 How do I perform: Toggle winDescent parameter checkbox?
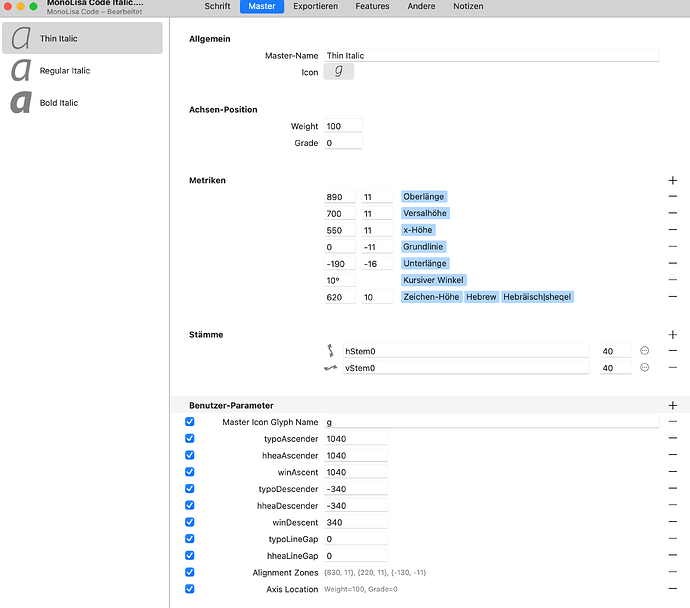(190, 522)
